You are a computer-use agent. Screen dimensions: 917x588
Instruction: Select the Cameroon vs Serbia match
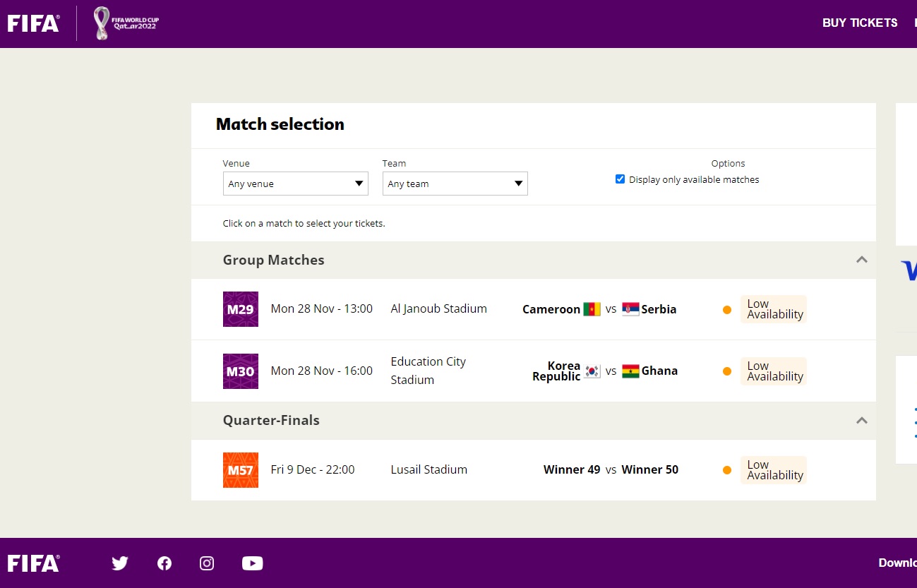click(599, 309)
